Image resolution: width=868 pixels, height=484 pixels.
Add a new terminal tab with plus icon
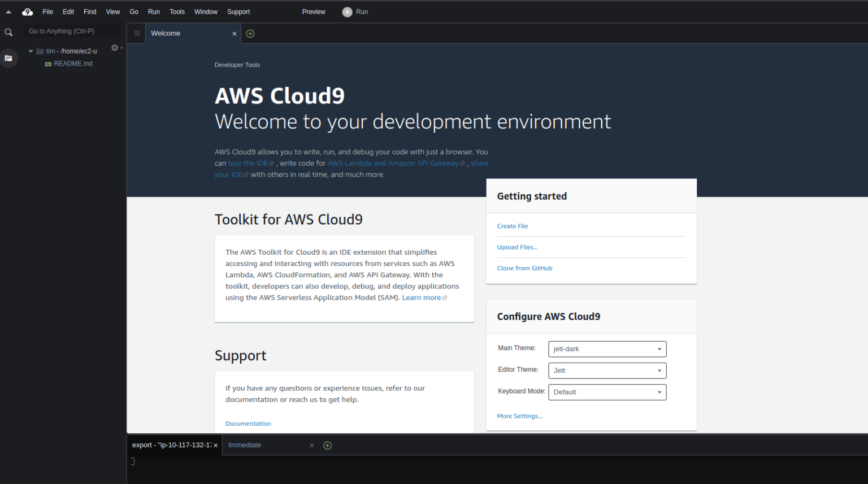327,446
